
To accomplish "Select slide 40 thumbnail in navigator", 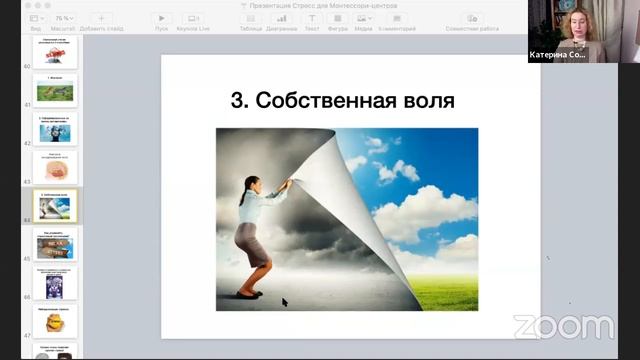I will click(55, 52).
